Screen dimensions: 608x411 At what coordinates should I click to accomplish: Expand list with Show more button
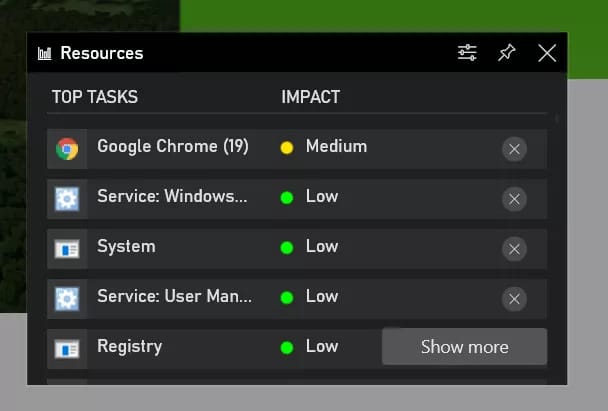coord(464,347)
